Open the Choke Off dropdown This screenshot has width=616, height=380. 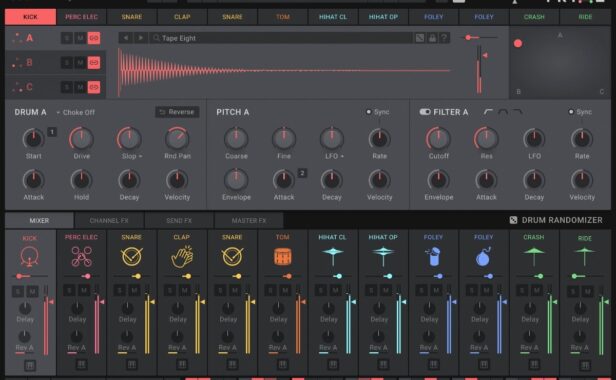point(76,112)
